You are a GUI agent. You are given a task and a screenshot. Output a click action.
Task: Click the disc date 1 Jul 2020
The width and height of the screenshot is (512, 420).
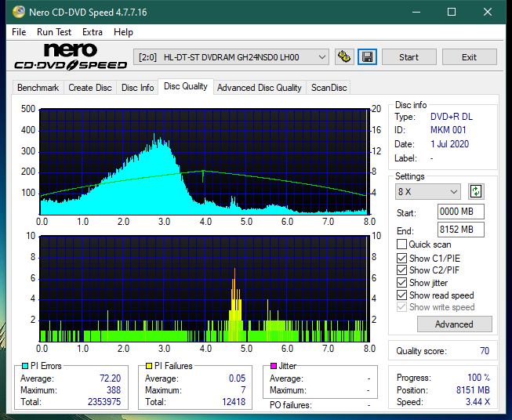[449, 144]
